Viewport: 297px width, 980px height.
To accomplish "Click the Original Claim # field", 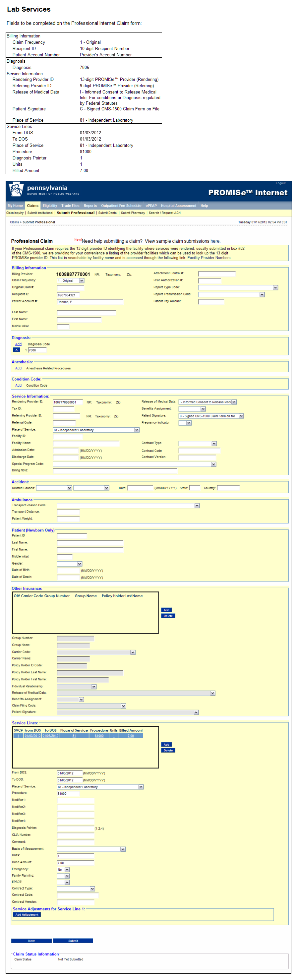I will click(x=70, y=288).
